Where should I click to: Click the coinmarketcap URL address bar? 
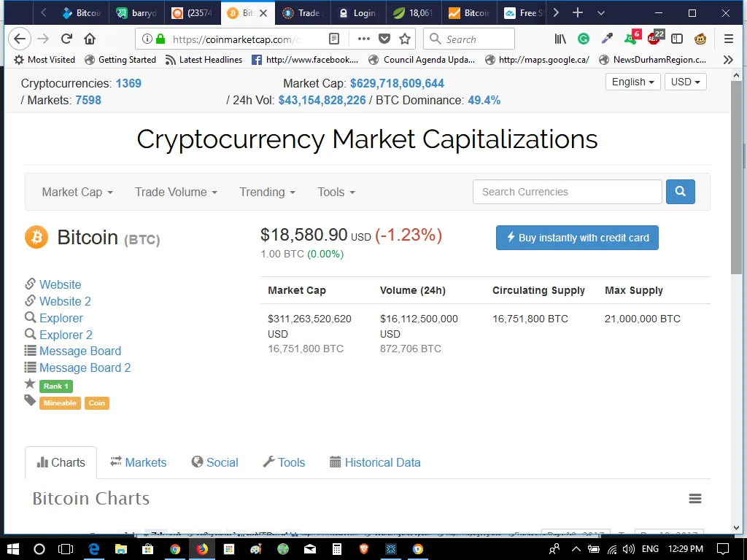coord(237,39)
